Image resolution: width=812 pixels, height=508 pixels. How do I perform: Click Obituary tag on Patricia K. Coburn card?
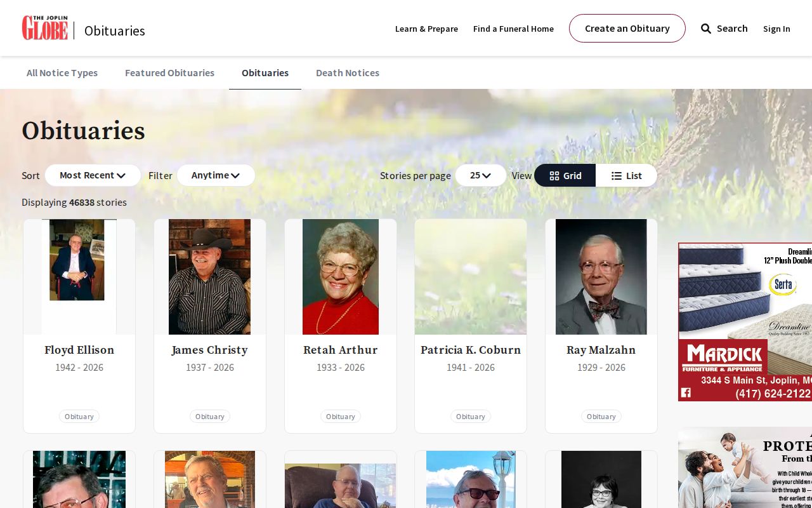click(471, 417)
